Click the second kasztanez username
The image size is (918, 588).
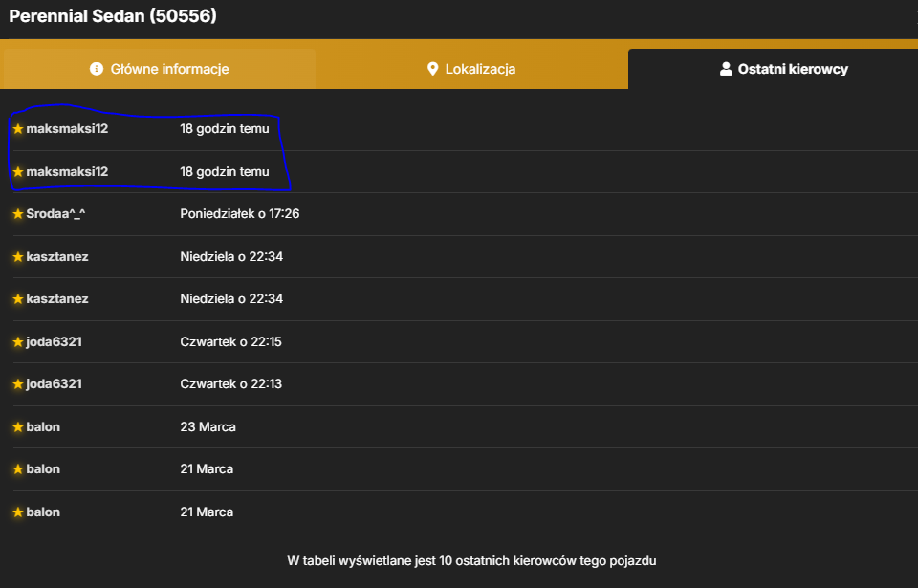[57, 299]
